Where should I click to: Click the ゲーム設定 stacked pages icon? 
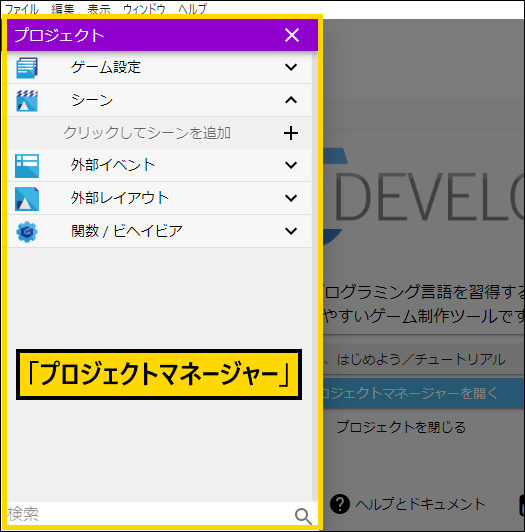click(27, 67)
